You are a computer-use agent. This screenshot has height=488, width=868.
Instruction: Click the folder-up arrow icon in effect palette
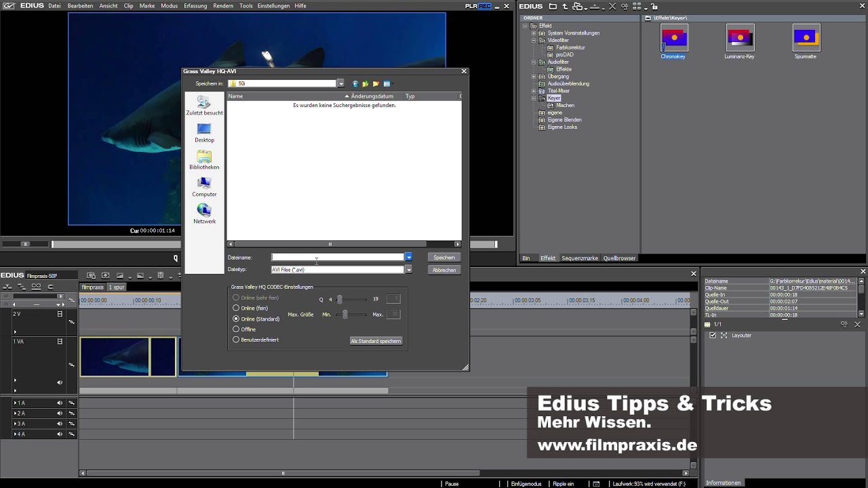(x=565, y=6)
